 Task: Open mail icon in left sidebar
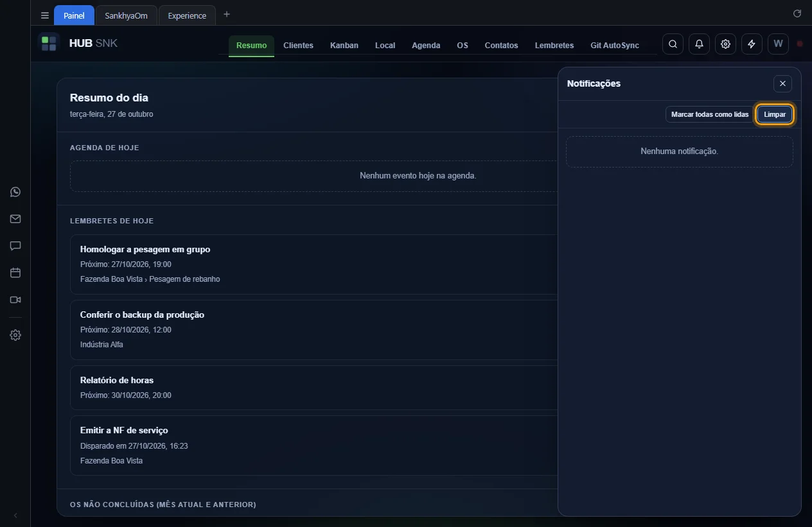15,219
